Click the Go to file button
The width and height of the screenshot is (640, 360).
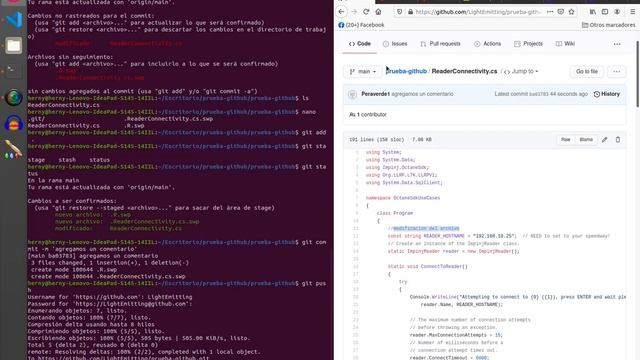coord(587,71)
